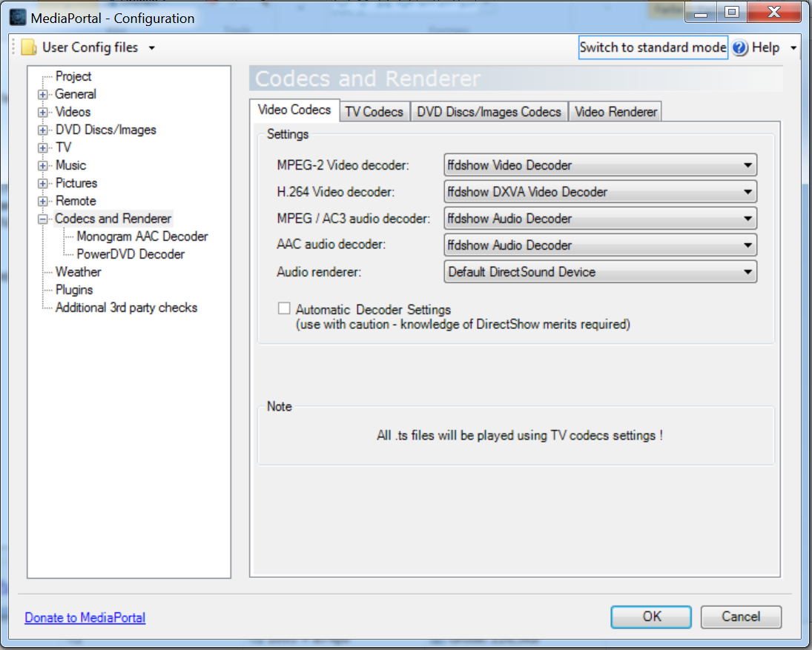Click the User Config files folder icon
This screenshot has width=812, height=650.
tap(29, 47)
